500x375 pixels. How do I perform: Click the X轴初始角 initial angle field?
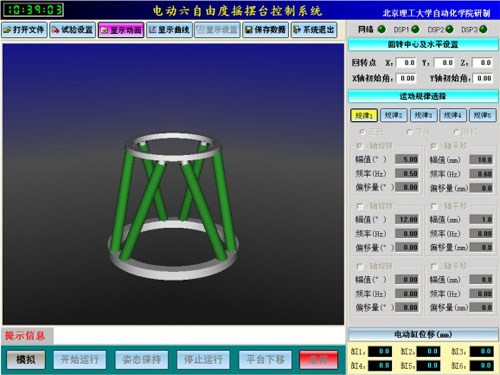(x=406, y=78)
